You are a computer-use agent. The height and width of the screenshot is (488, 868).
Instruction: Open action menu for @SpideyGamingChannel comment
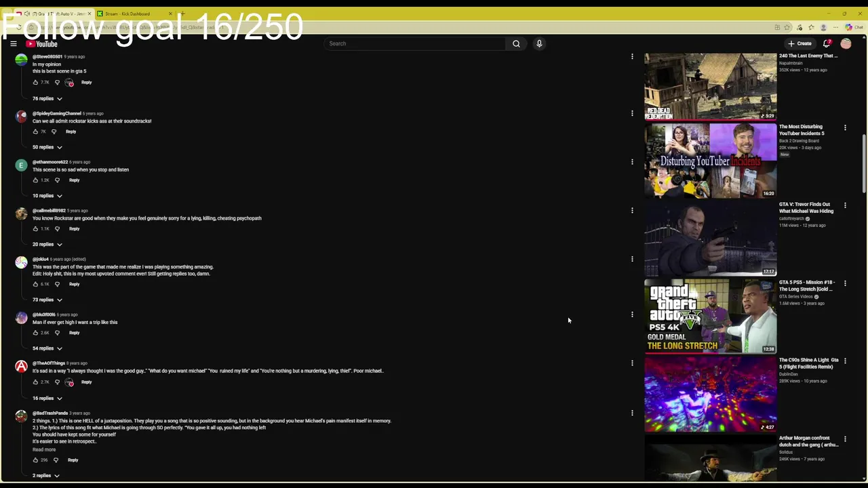(632, 113)
